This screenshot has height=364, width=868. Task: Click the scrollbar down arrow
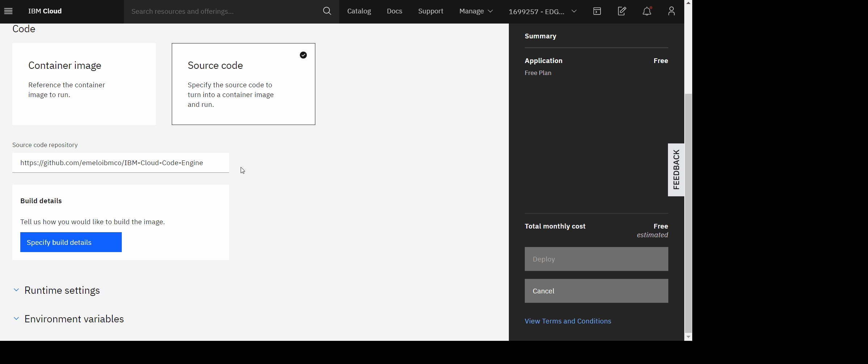coord(688,337)
